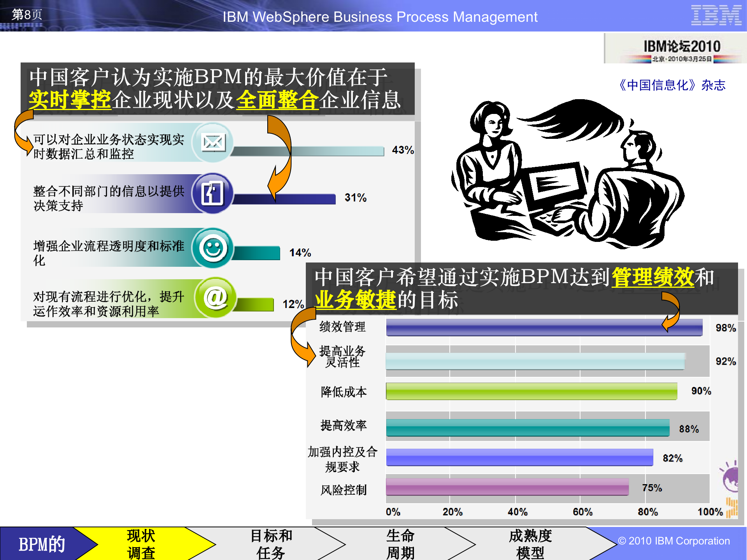Expand the 生命周期 chevron stage
This screenshot has height=560, width=747.
pyautogui.click(x=401, y=543)
